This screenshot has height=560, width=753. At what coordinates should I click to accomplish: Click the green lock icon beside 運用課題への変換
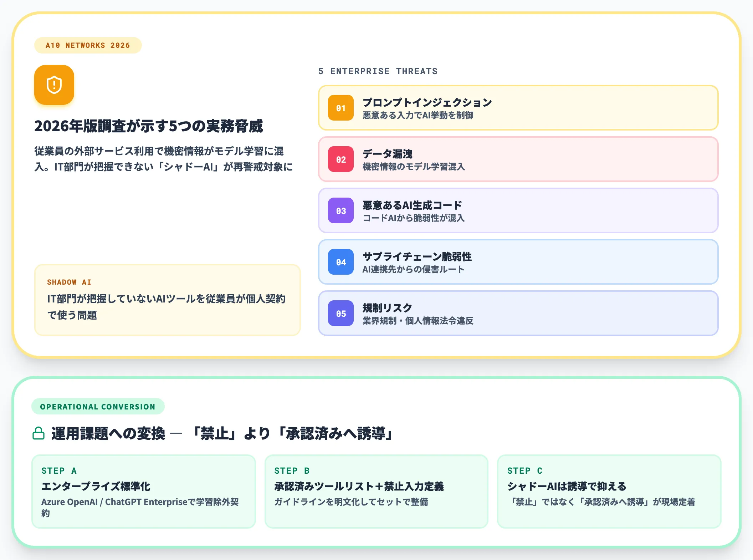(39, 433)
